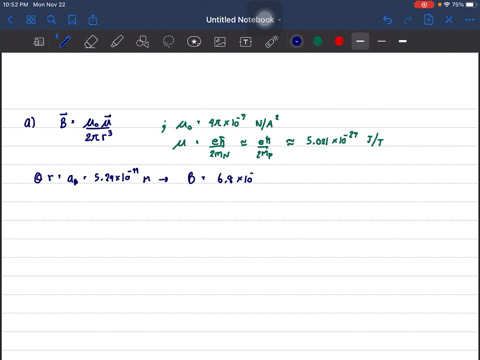
Task: Open the search tool
Action: (x=51, y=20)
